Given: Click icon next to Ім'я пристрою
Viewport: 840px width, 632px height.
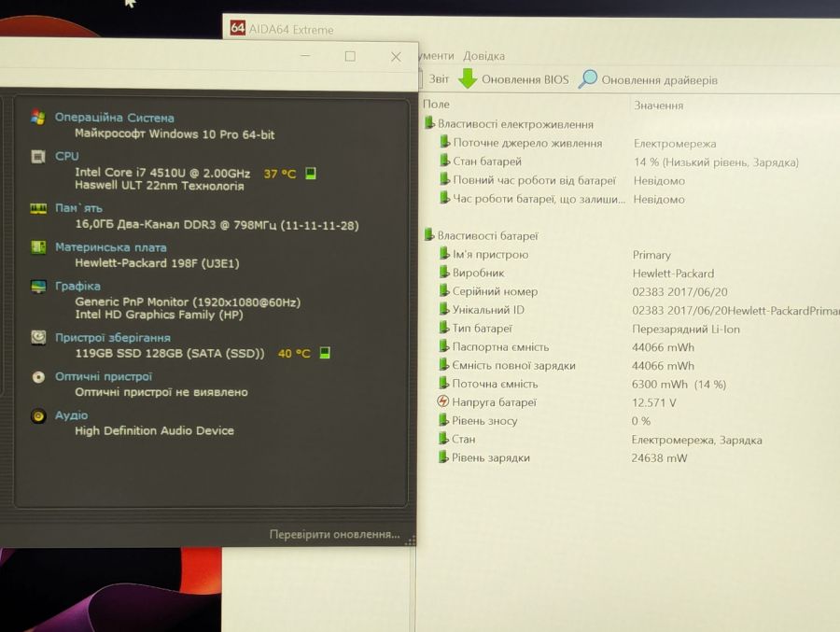Looking at the screenshot, I should tap(444, 254).
